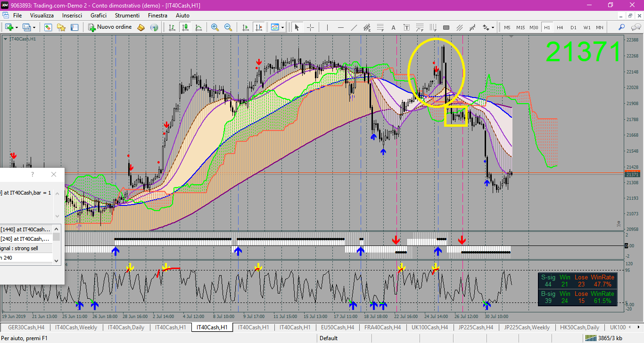Zoom out of the chart
The height and width of the screenshot is (343, 644).
(228, 27)
